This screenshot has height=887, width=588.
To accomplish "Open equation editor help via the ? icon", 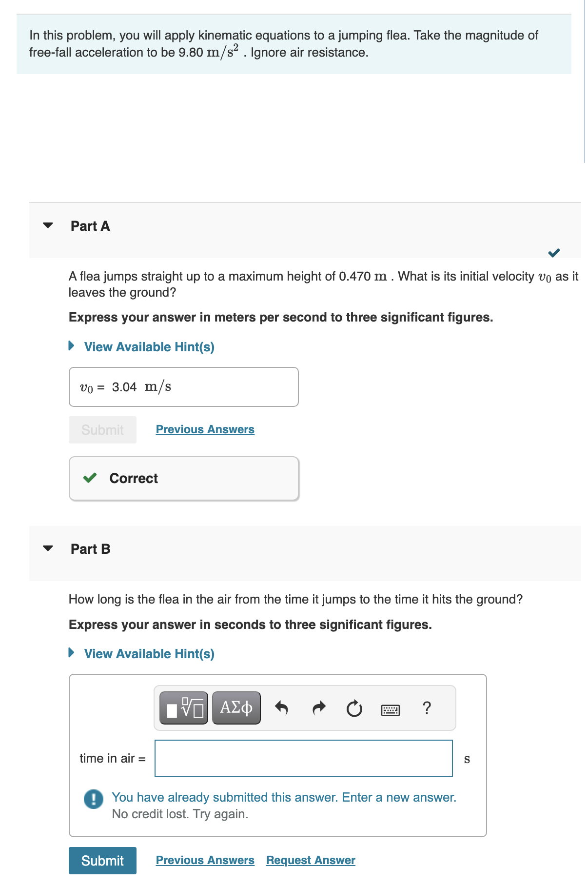I will pyautogui.click(x=426, y=708).
